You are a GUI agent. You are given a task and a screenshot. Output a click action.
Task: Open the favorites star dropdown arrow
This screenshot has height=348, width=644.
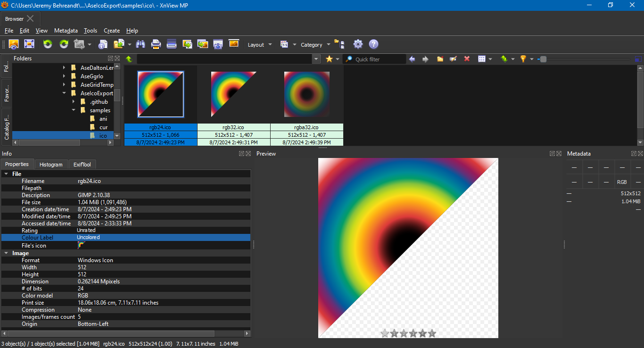tap(338, 59)
